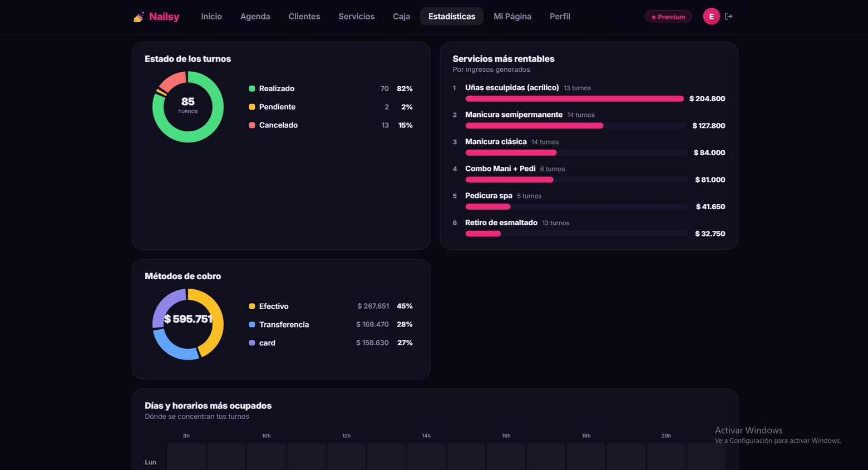Click the yellow Pendiente legend swatch
868x470 pixels.
252,107
